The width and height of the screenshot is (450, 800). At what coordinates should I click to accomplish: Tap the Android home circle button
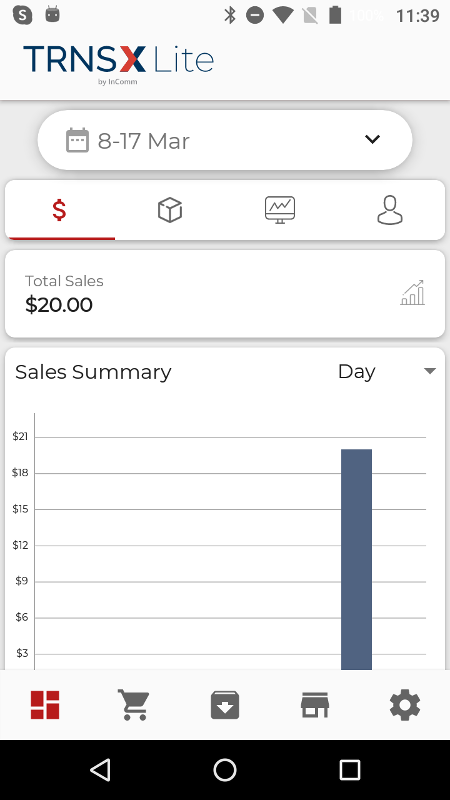pos(225,770)
